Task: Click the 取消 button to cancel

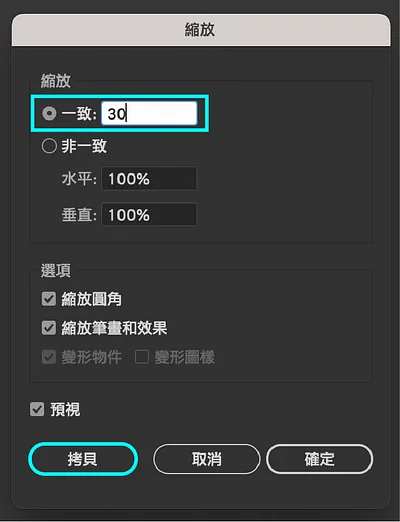Action: [x=207, y=459]
